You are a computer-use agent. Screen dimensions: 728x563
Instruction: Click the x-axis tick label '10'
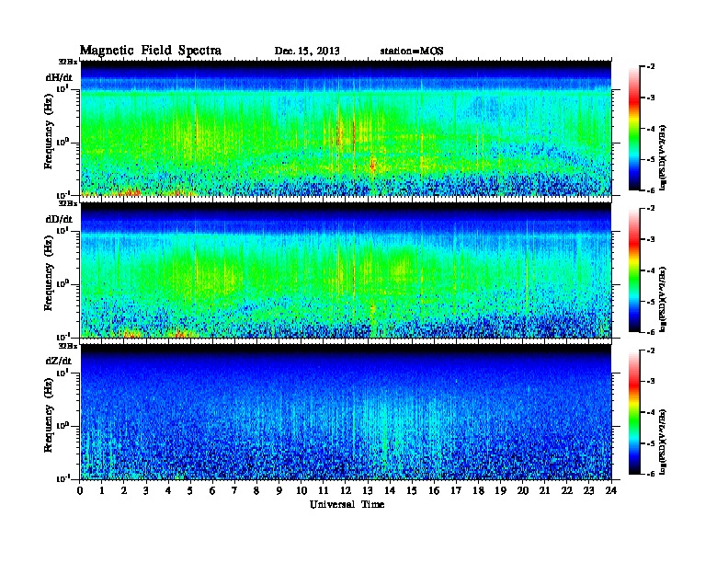point(301,490)
